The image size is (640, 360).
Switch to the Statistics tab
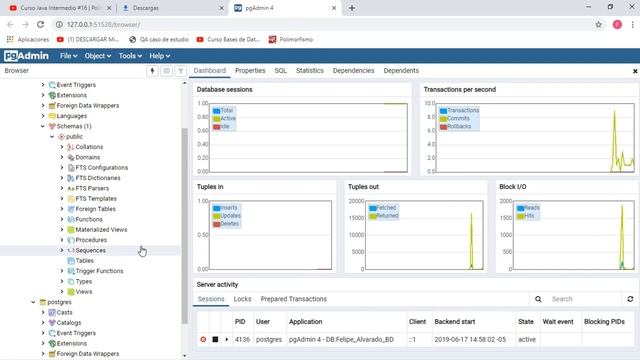(x=310, y=71)
